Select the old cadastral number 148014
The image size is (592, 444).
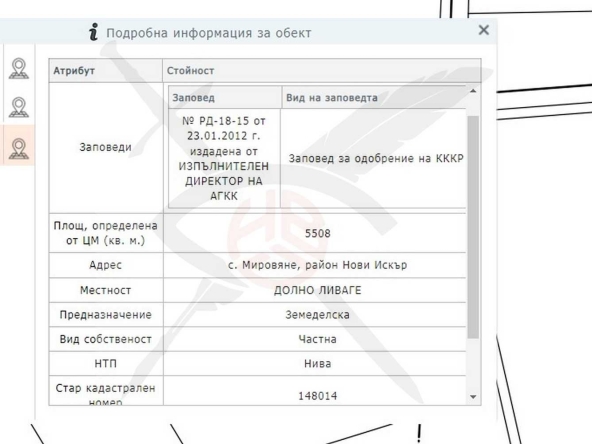(318, 396)
